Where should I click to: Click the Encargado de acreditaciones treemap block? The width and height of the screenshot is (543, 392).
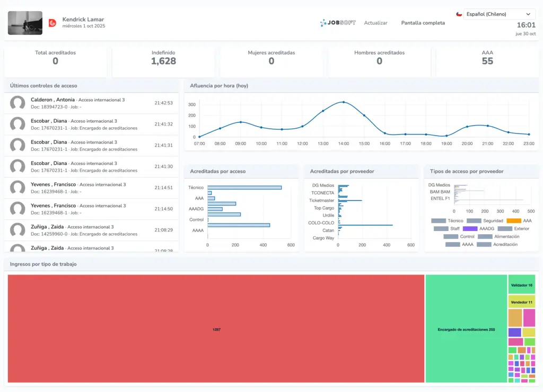(466, 328)
